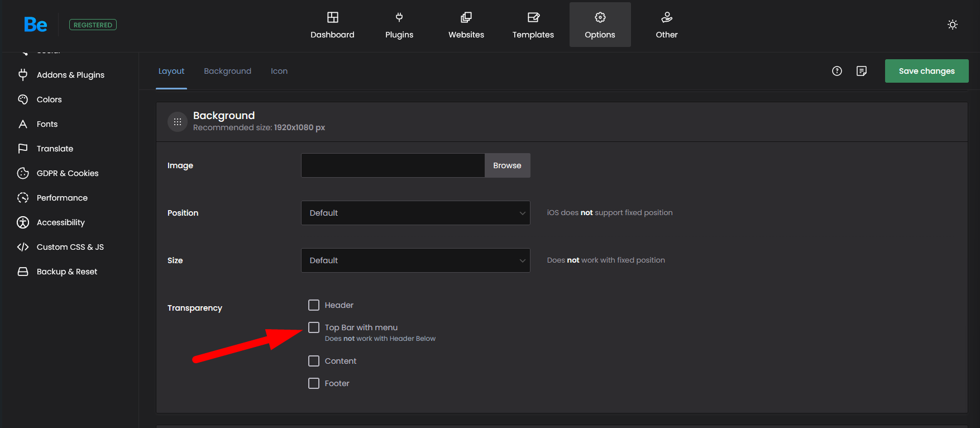Enable Footer transparency checkbox
The height and width of the screenshot is (428, 980).
[x=314, y=383]
